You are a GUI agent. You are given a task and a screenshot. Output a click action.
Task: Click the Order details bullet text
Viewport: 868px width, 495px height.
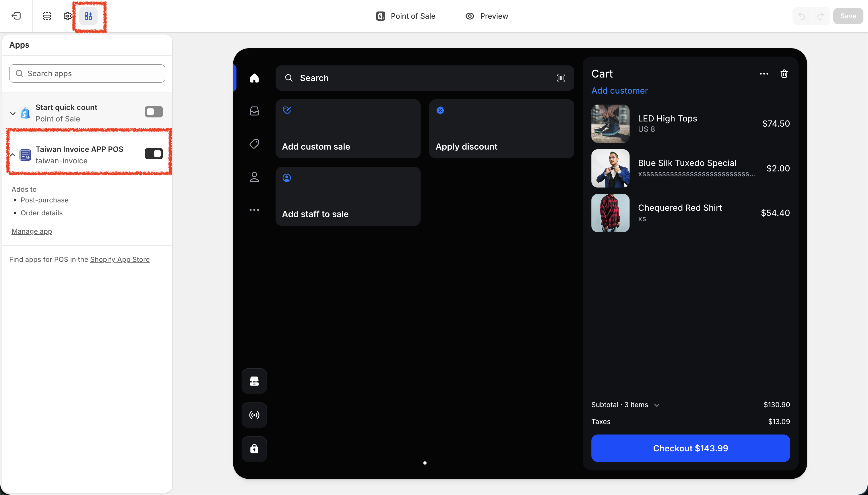click(41, 213)
